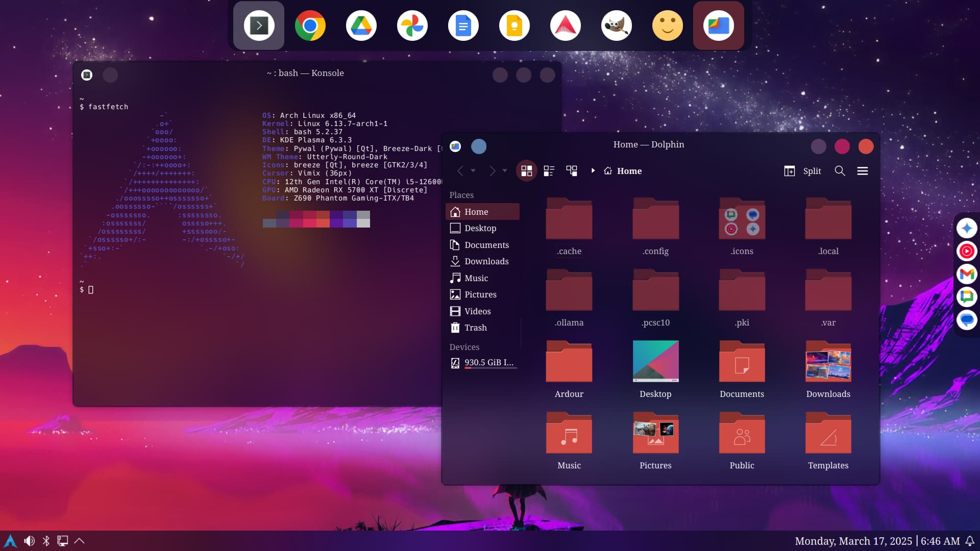Select the 930.5 GiB device entry
The image size is (980, 551).
[482, 363]
